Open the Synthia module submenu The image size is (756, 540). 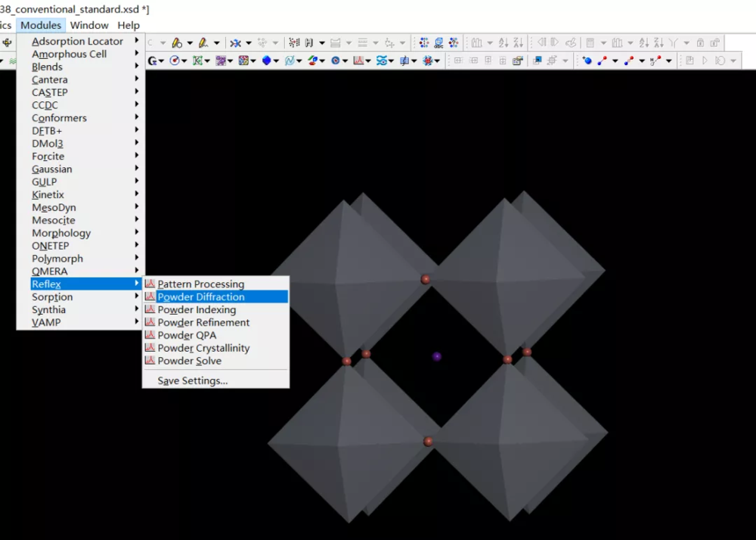[x=81, y=309]
